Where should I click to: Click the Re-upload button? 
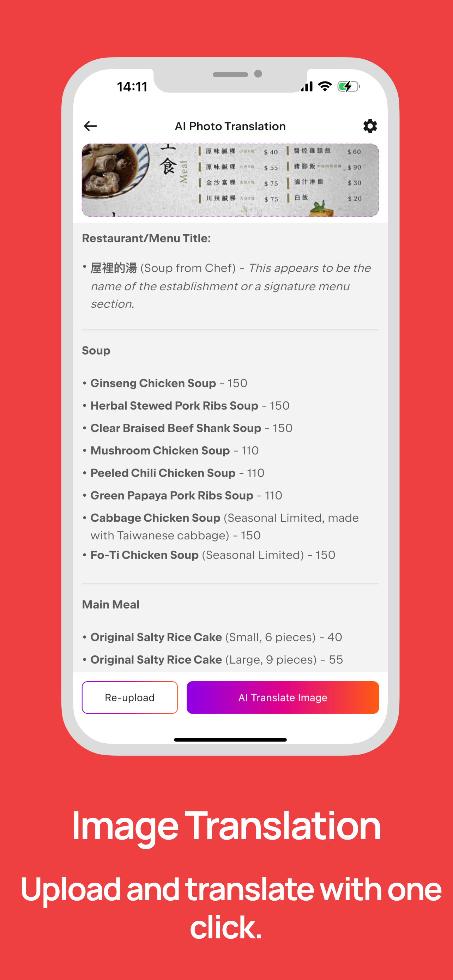coord(130,697)
